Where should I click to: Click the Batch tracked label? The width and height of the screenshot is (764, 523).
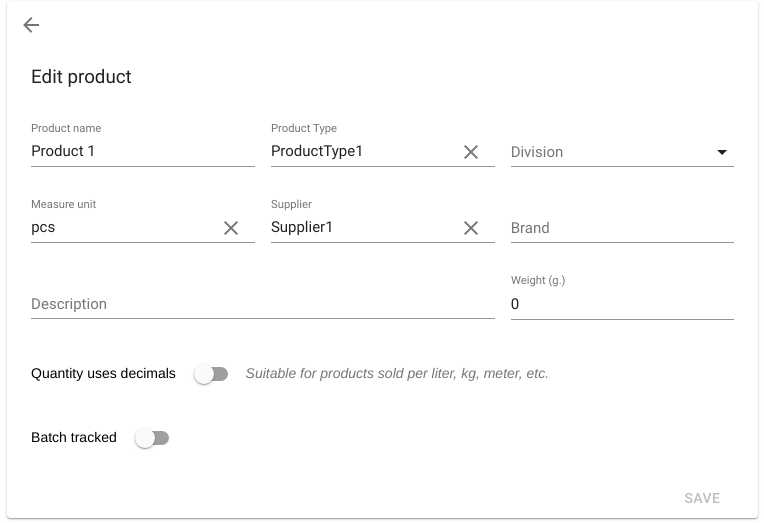pos(74,437)
